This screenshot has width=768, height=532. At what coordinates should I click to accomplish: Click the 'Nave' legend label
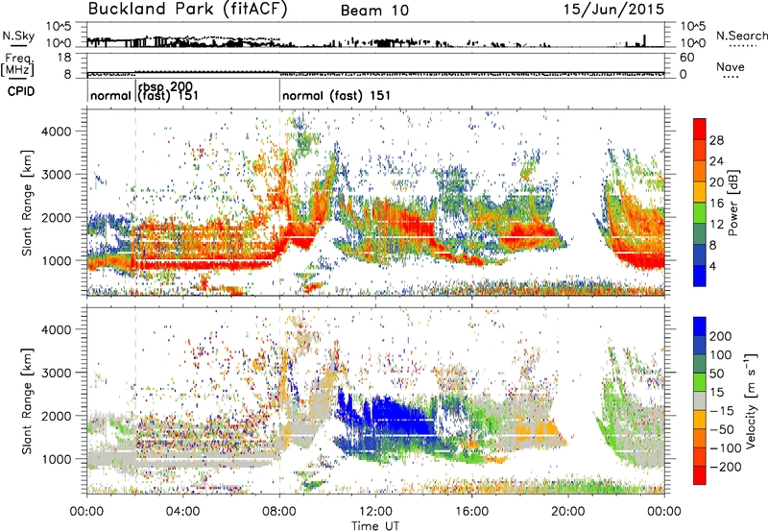[730, 66]
